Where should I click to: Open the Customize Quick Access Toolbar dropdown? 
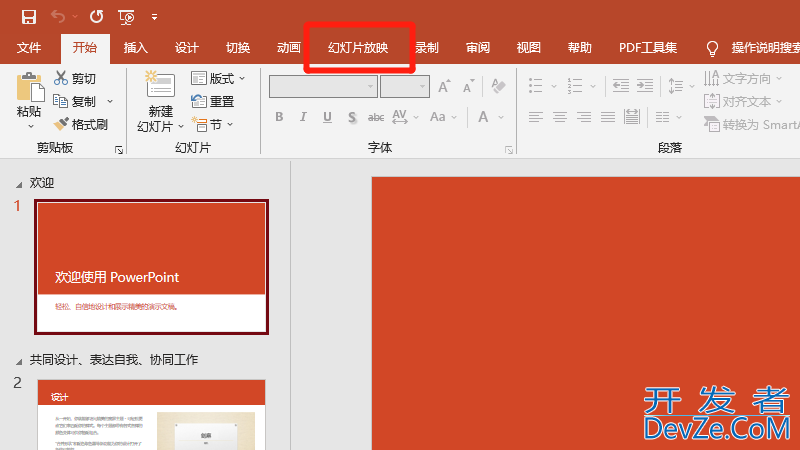[154, 17]
